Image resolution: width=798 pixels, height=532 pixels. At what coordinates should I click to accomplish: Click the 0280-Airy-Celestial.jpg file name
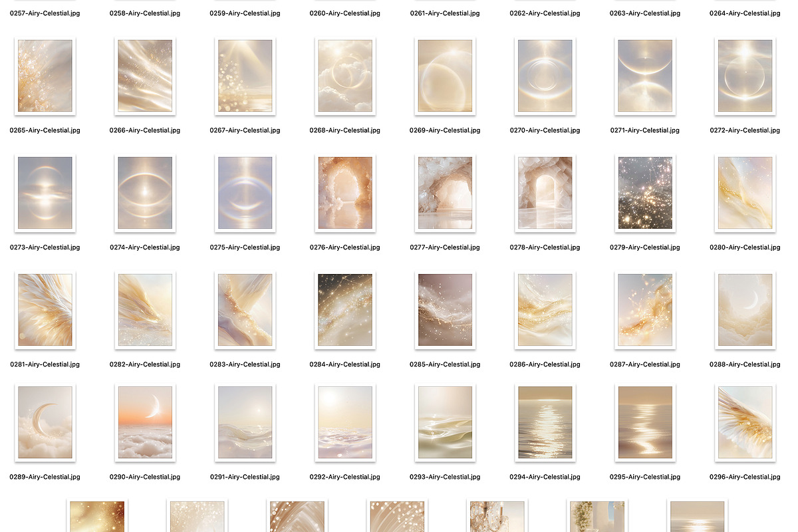click(x=745, y=247)
